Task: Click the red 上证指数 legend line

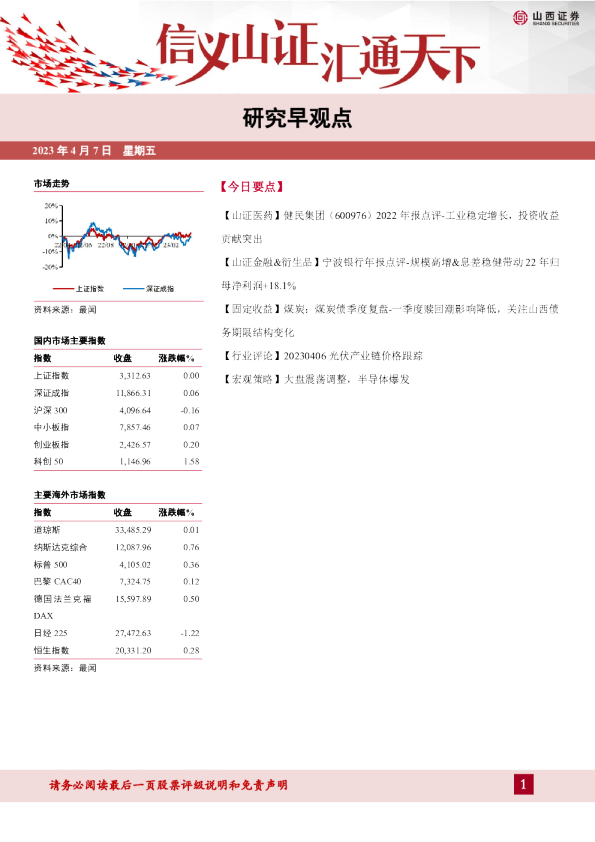Action: coord(63,289)
